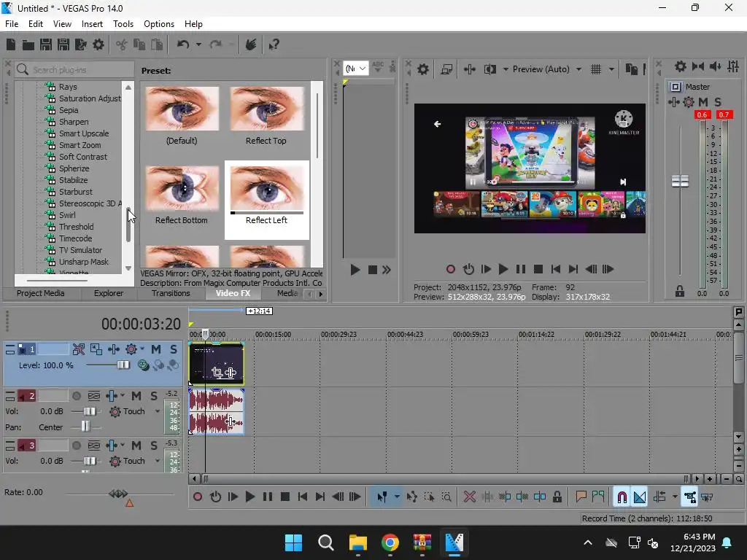Viewport: 747px width, 560px height.
Task: Open Chrome from Windows taskbar
Action: 390,542
